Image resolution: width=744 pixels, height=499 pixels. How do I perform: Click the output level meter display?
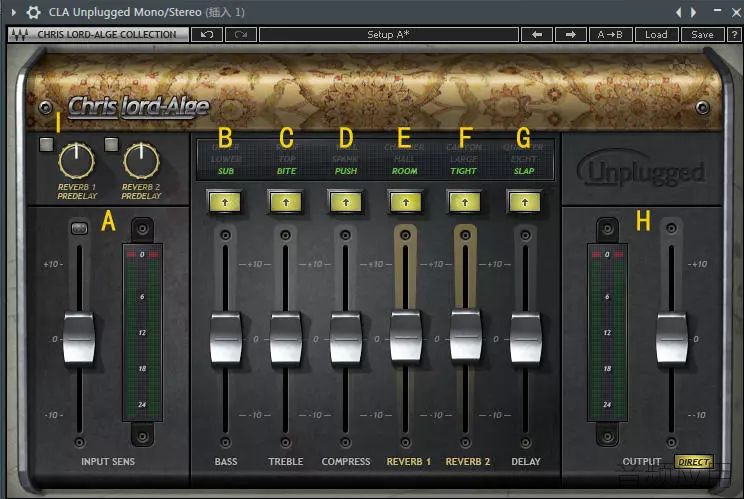607,332
